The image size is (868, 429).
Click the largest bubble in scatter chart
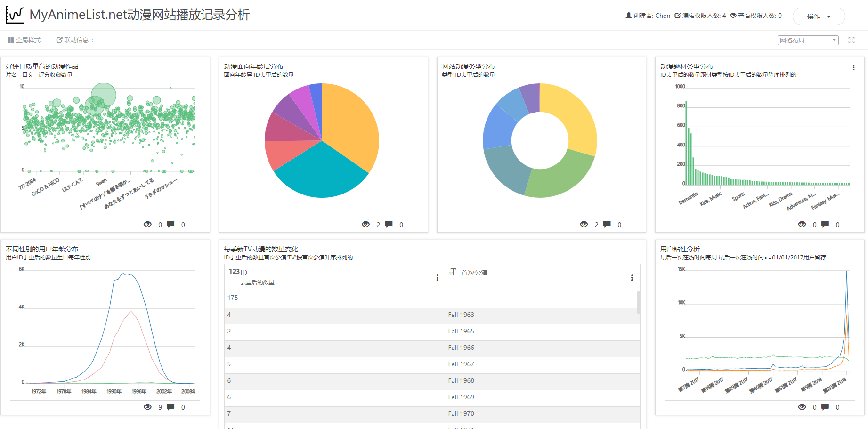tap(104, 95)
